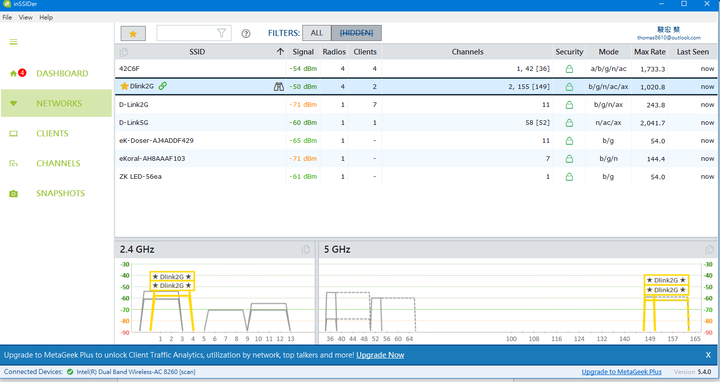Click the Channels sidebar icon
Screen dimensions: 720x382
[13, 163]
